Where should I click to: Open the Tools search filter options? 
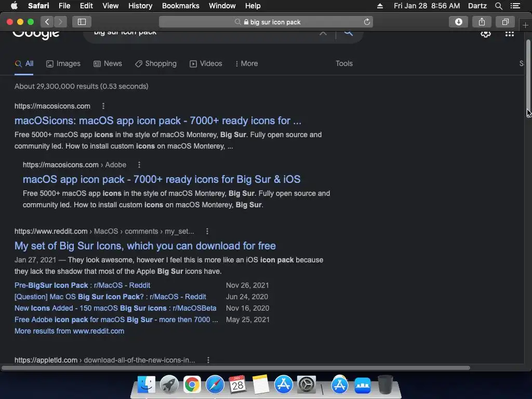click(344, 63)
